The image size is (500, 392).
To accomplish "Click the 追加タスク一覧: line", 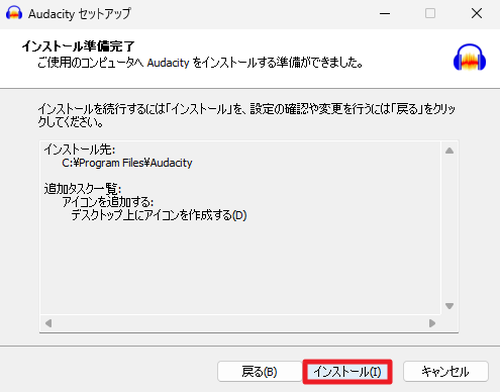I will click(83, 189).
